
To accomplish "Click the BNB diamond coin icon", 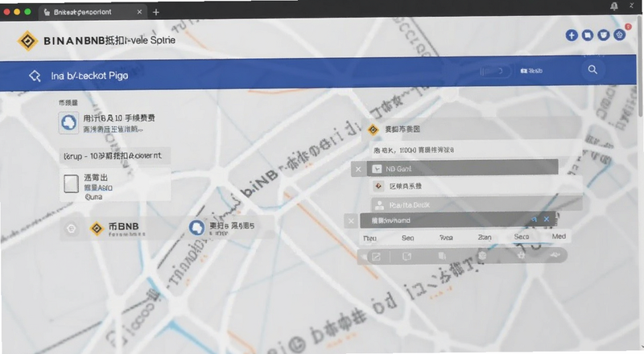I will [x=97, y=228].
